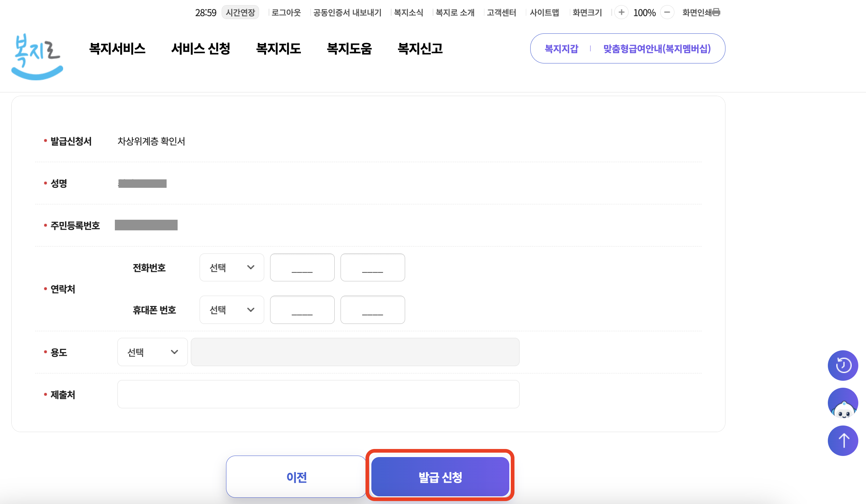Click the 복지로 logo to go home

[x=37, y=56]
